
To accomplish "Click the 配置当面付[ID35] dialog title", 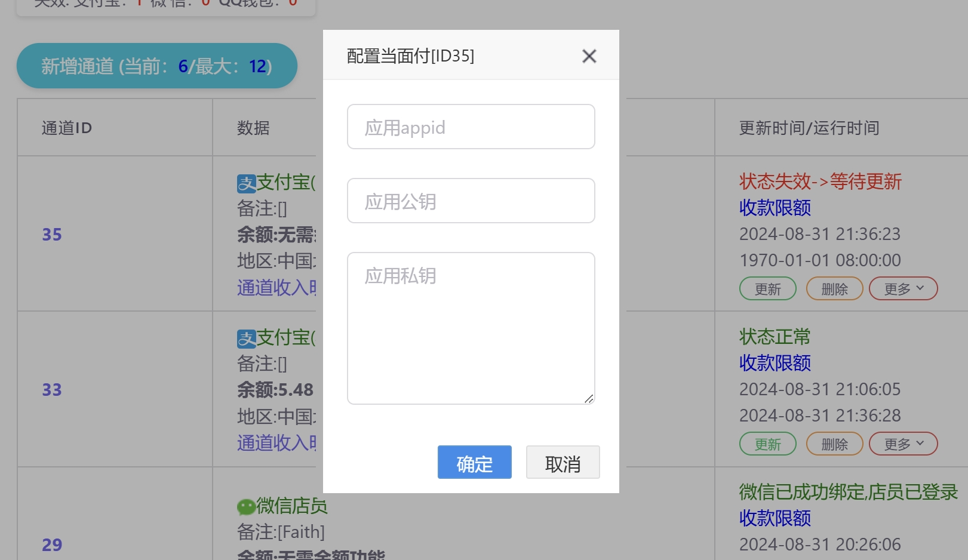I will tap(410, 56).
